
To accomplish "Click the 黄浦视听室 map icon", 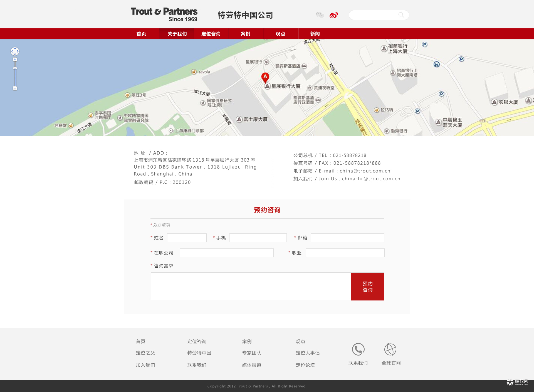I will pyautogui.click(x=310, y=88).
